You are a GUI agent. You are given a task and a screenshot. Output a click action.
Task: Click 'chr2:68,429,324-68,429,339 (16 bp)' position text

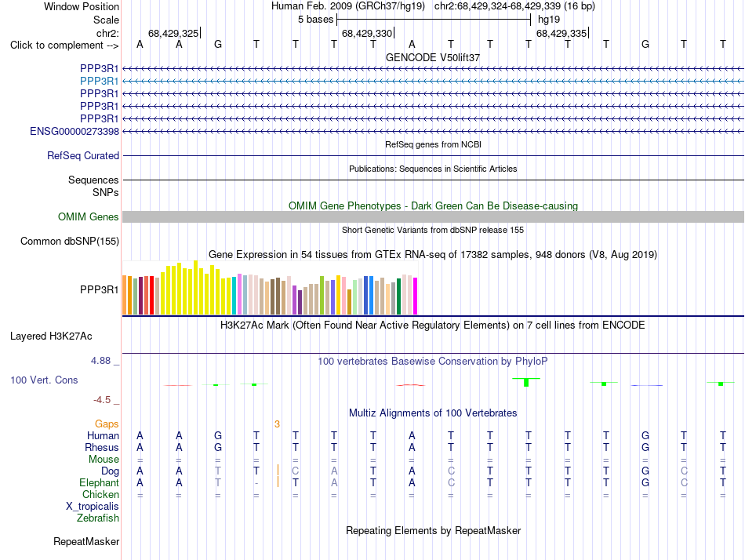pos(514,6)
